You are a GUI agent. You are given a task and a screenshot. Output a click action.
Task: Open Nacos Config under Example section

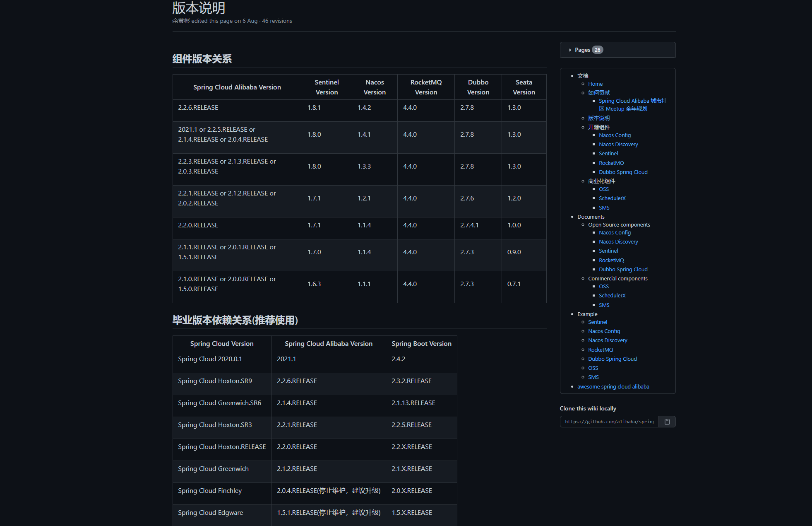coord(604,331)
